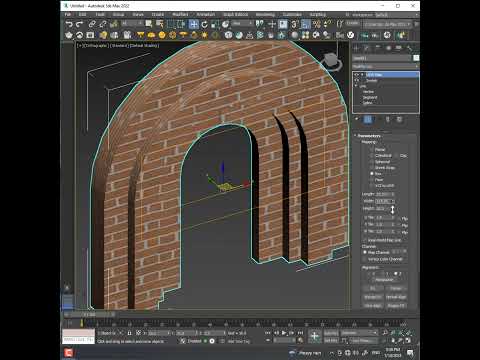The image size is (480, 360).
Task: Toggle the Angle Snap icon
Action: point(305,24)
